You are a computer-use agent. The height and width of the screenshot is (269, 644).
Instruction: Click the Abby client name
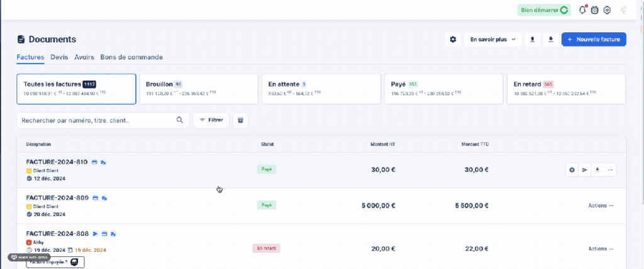[x=39, y=243]
